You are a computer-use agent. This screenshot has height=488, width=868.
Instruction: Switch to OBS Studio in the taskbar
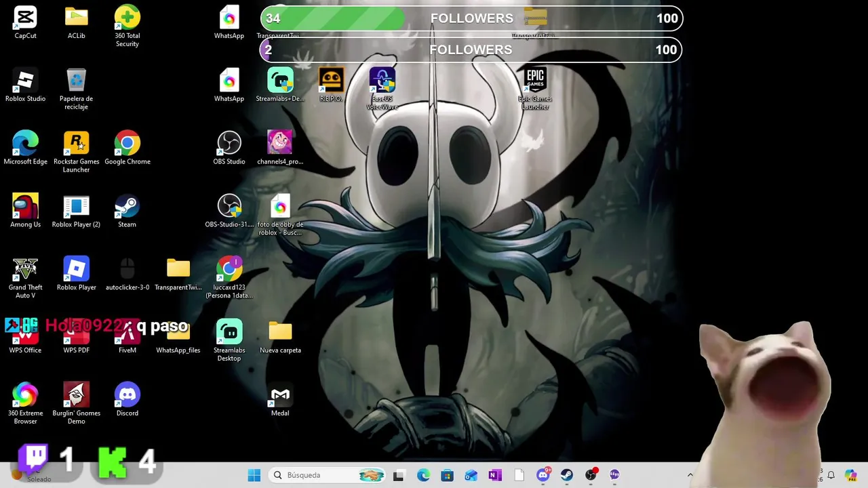pyautogui.click(x=591, y=475)
